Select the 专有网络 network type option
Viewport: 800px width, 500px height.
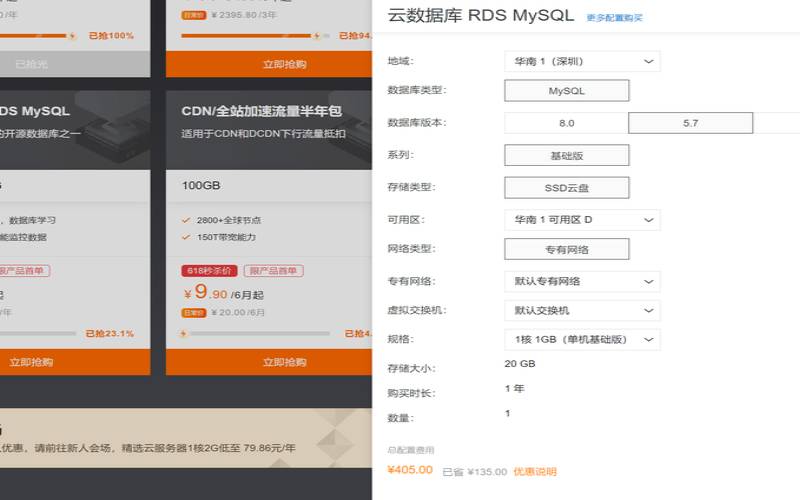tap(567, 249)
